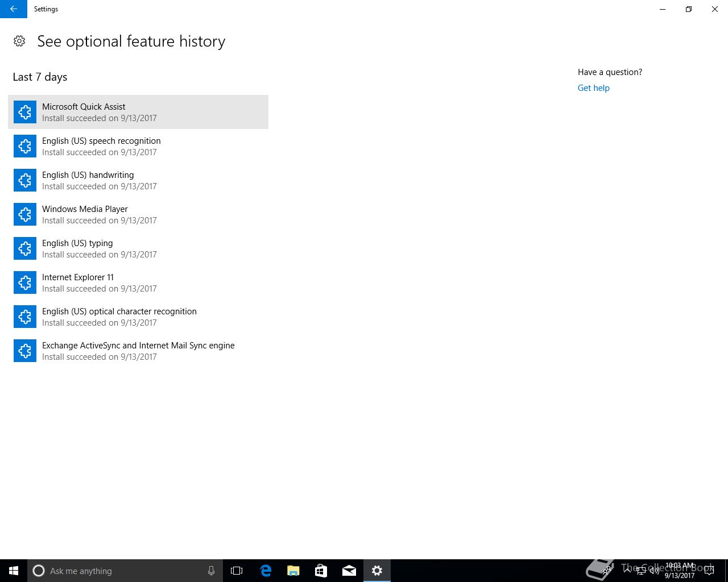This screenshot has height=582, width=728.
Task: Open Task View from the taskbar
Action: [237, 571]
